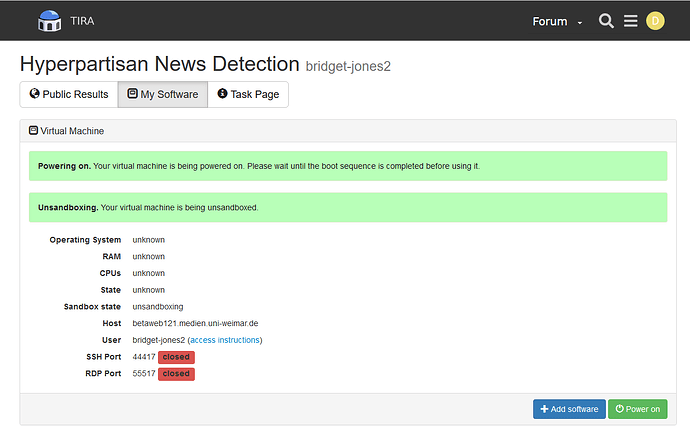Click the TIRA dome logo icon
Screen dimensions: 690x431
point(49,21)
